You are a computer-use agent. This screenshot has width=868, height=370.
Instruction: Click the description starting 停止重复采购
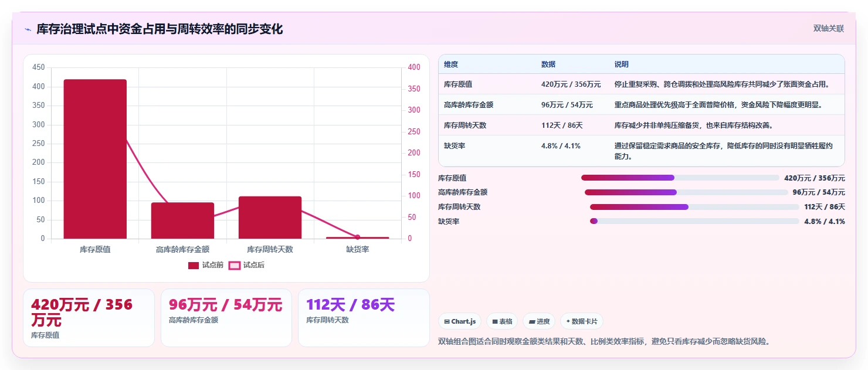[723, 84]
